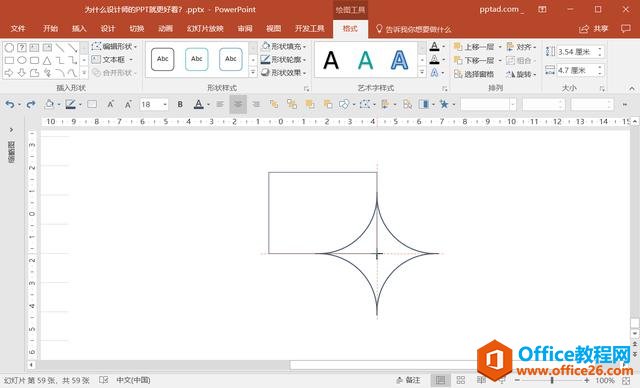The image size is (640, 388).
Task: Switch to Slide Sorter view
Action: [x=461, y=380]
